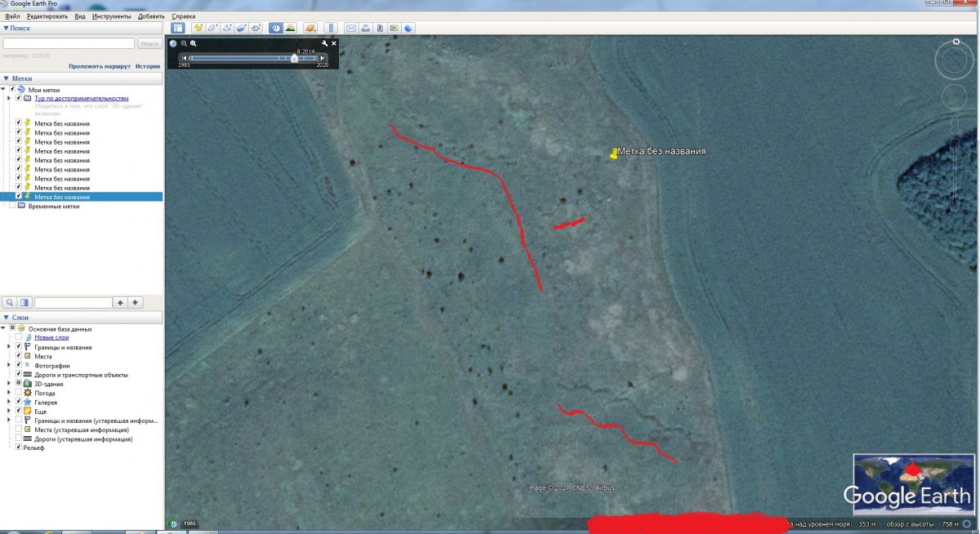Save image toolbar icon

380,28
